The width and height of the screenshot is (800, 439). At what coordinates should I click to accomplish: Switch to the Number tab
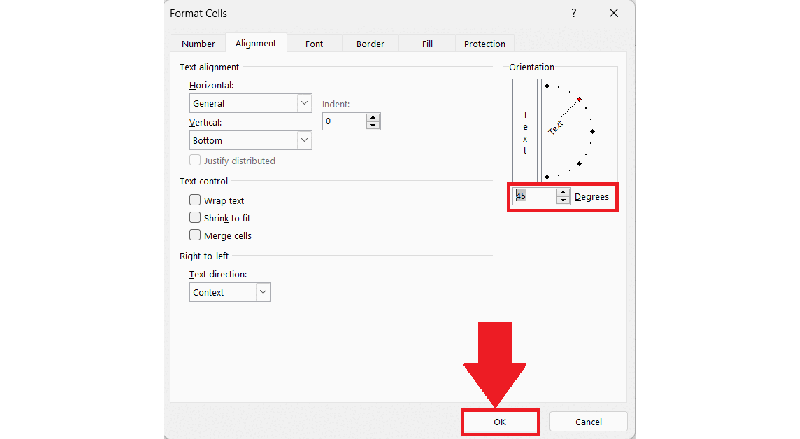198,44
